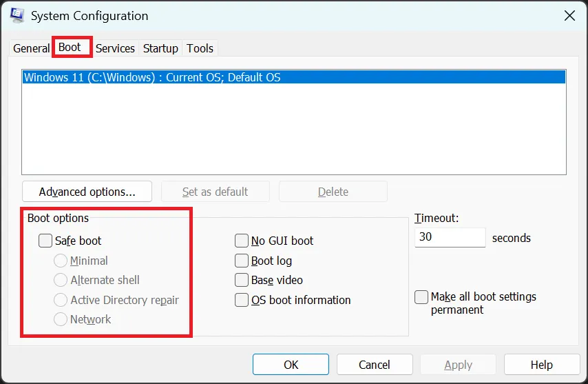The height and width of the screenshot is (384, 588).
Task: Enable the Boot log checkbox
Action: tap(242, 261)
